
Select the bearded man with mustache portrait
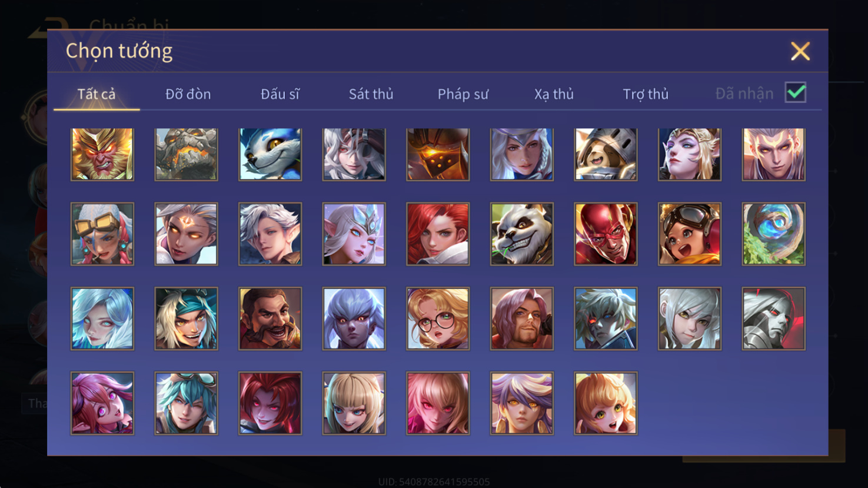click(270, 318)
